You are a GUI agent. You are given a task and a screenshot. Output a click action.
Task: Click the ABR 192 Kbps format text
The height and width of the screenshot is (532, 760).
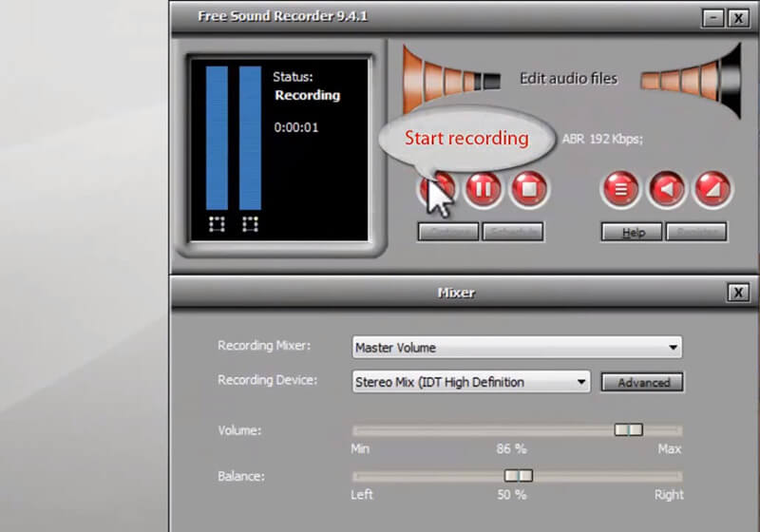click(x=602, y=139)
